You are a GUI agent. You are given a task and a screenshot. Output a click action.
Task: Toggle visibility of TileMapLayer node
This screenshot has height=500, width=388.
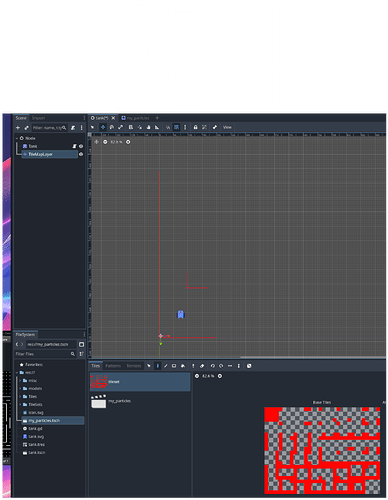point(81,154)
